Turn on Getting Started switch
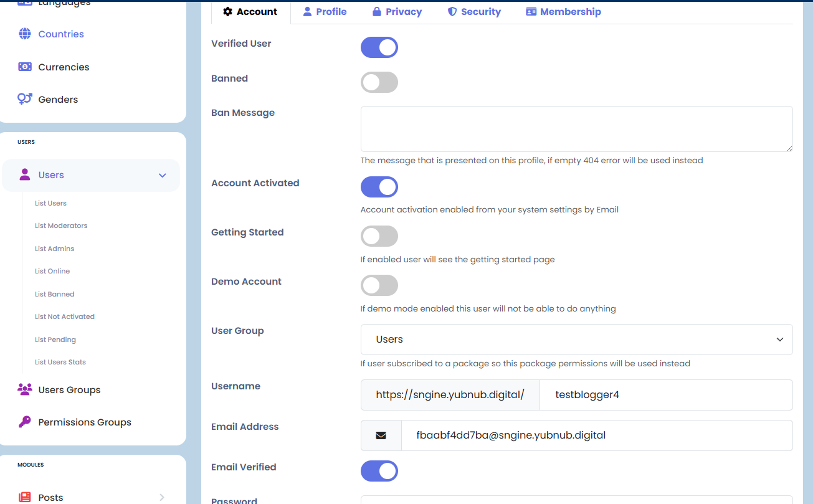 coord(379,236)
